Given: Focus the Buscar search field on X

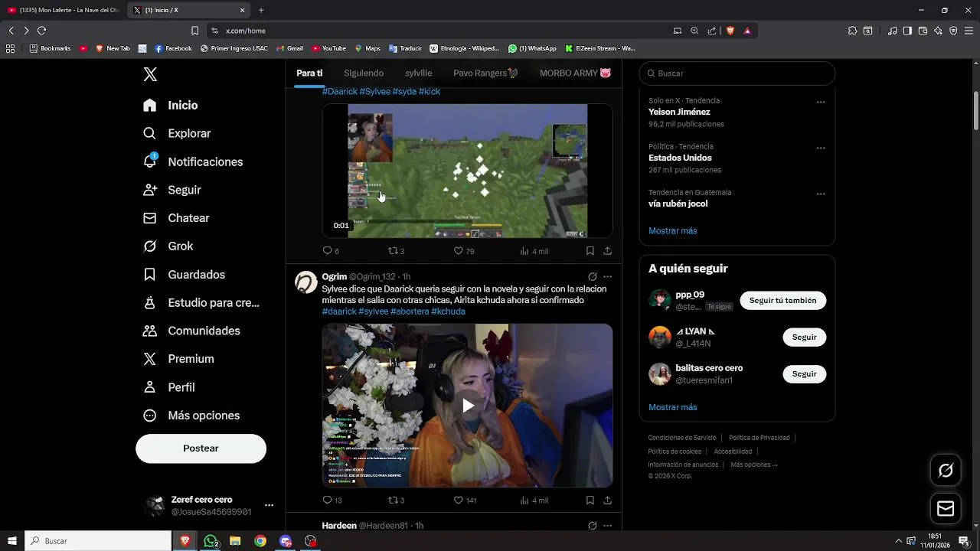Looking at the screenshot, I should [737, 73].
